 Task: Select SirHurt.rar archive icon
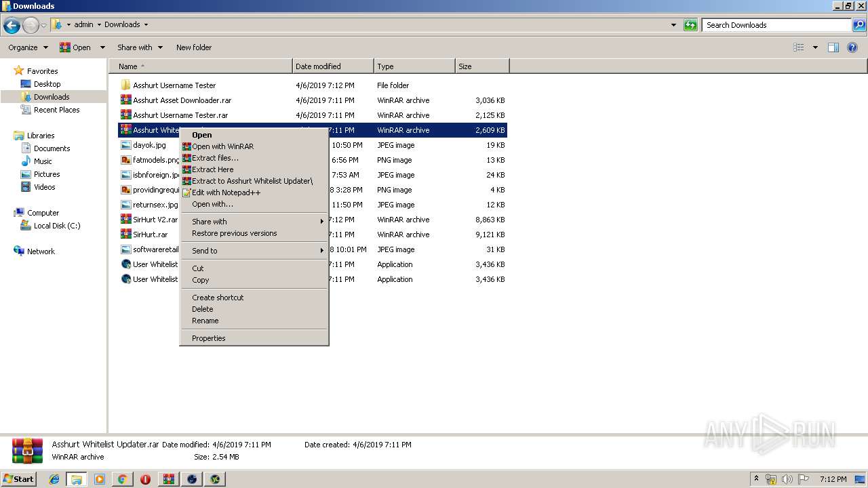tap(125, 235)
